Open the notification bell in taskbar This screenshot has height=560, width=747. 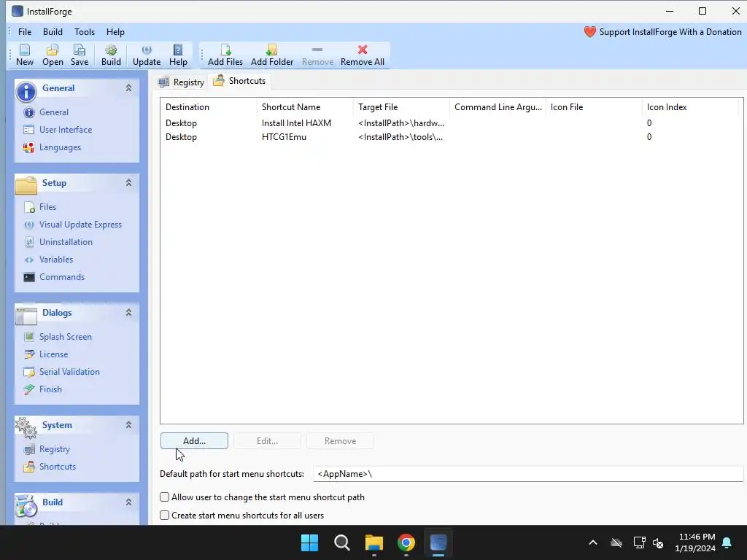(x=727, y=542)
